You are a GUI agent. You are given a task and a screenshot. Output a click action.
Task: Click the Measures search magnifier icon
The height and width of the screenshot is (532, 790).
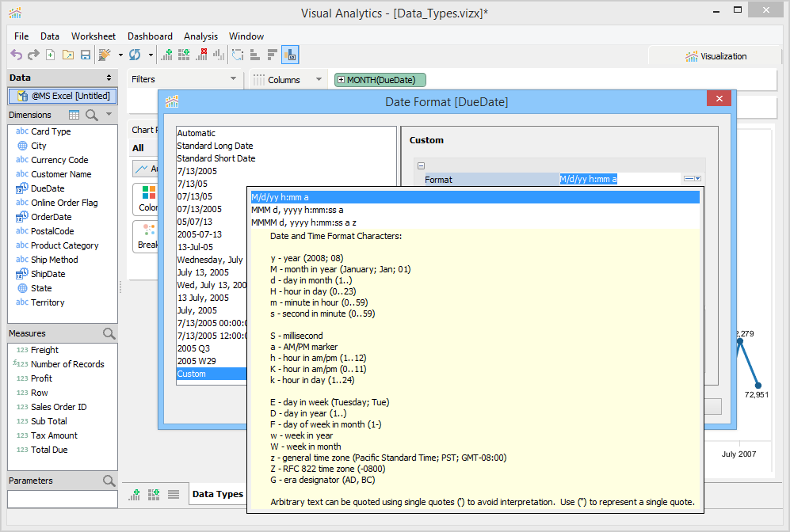point(109,333)
